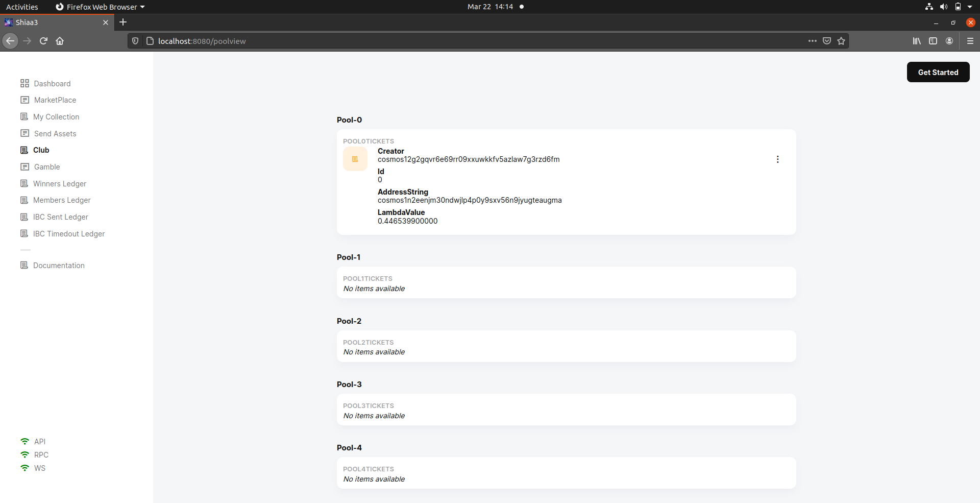Viewport: 980px width, 503px height.
Task: Click the Gamble sidebar icon
Action: tap(24, 167)
